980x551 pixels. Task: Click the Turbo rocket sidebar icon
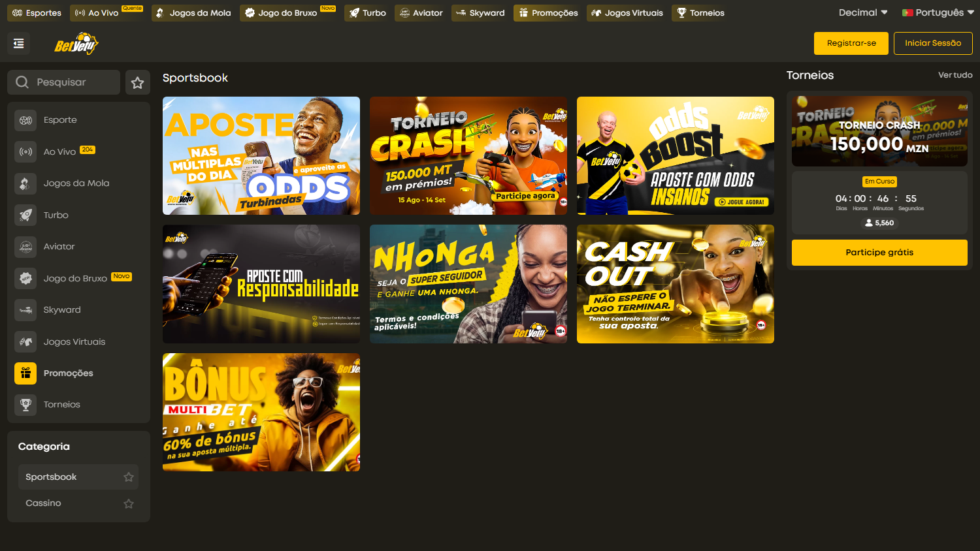25,215
